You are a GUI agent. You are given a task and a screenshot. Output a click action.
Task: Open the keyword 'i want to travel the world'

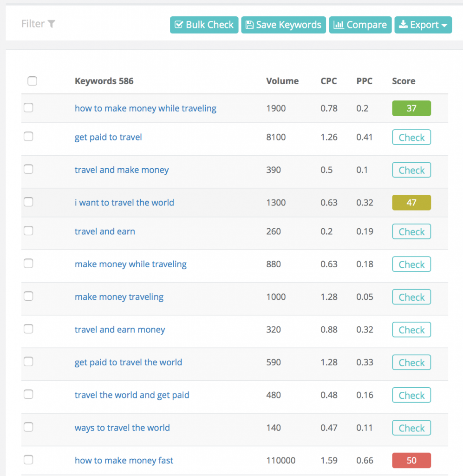click(124, 202)
